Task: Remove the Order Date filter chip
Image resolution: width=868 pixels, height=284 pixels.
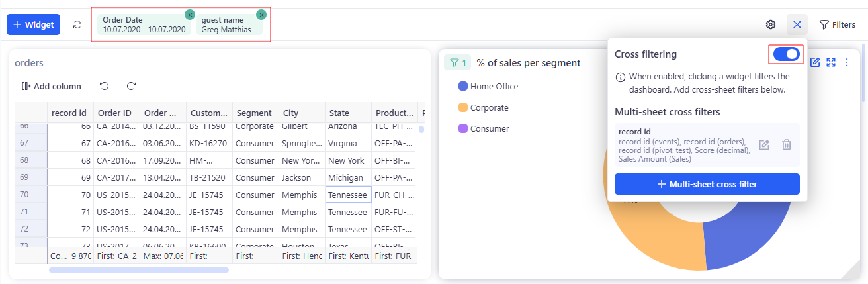Action: (190, 14)
